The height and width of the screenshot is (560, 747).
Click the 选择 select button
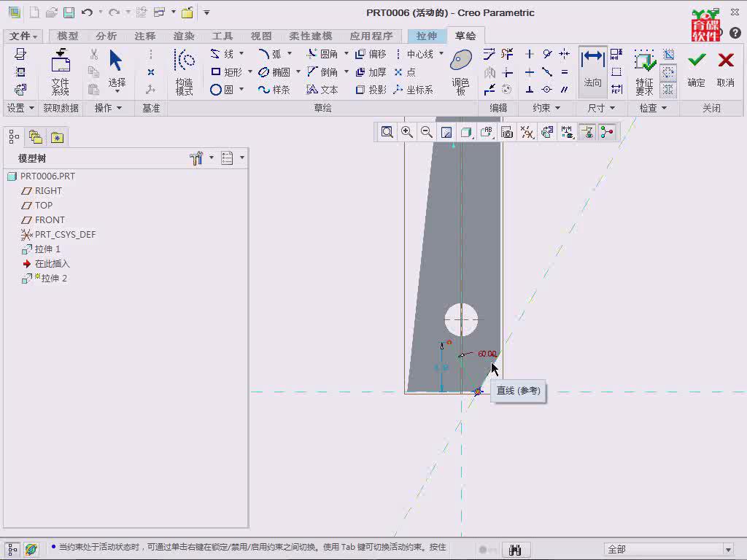(x=117, y=71)
